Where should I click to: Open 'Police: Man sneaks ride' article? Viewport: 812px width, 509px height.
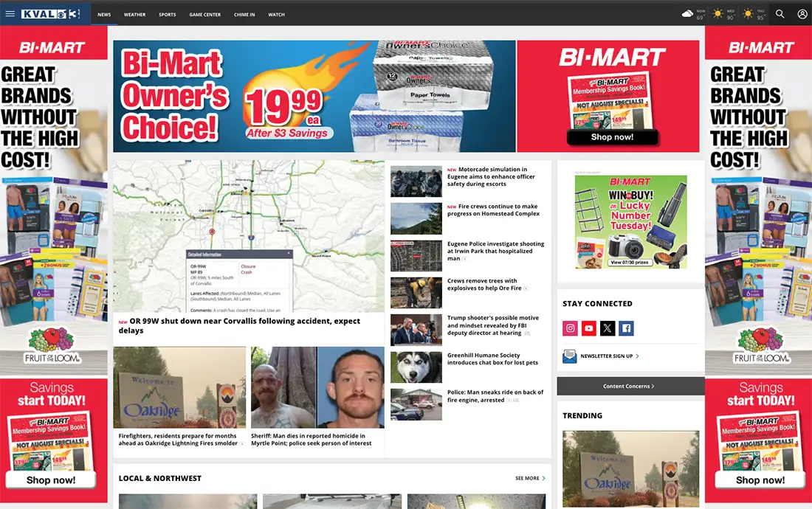click(x=495, y=396)
